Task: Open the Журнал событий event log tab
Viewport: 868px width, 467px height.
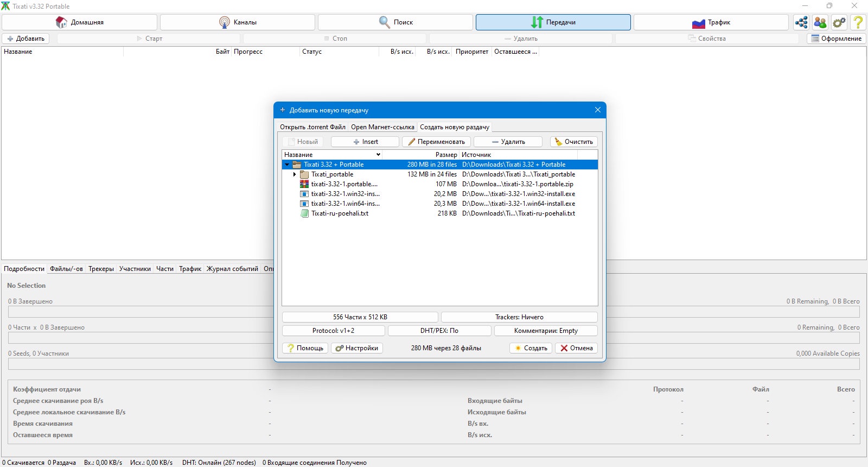Action: tap(232, 269)
